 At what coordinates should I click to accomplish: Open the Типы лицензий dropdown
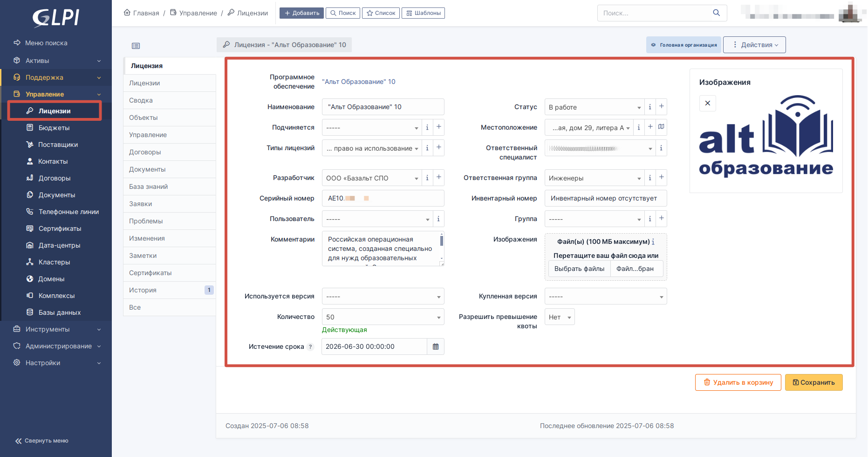tap(372, 148)
